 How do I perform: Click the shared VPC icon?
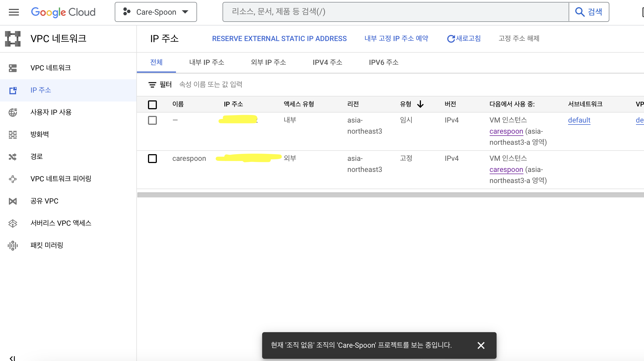coord(13,201)
